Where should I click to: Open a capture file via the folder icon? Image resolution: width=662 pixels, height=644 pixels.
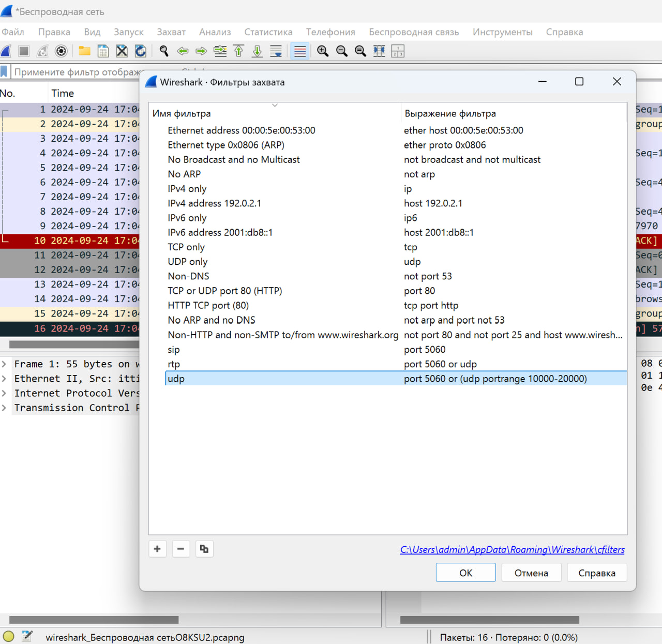[84, 51]
